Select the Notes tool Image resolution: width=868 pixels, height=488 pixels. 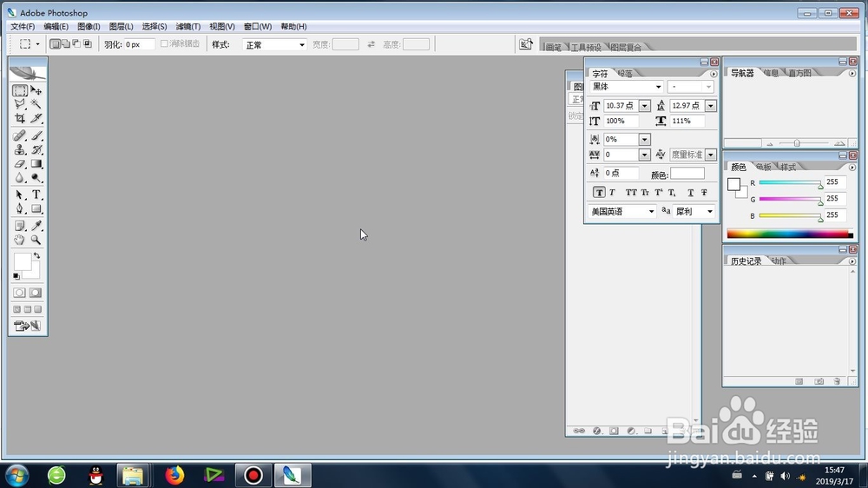19,226
